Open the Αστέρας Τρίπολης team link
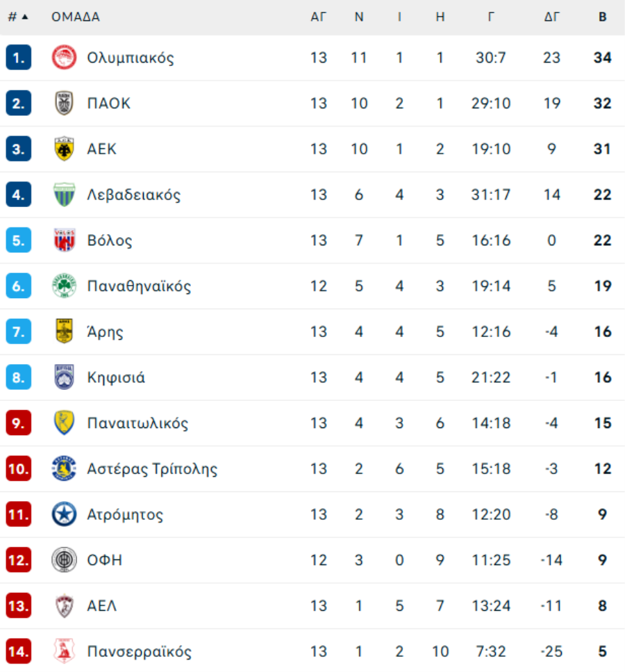 (152, 469)
